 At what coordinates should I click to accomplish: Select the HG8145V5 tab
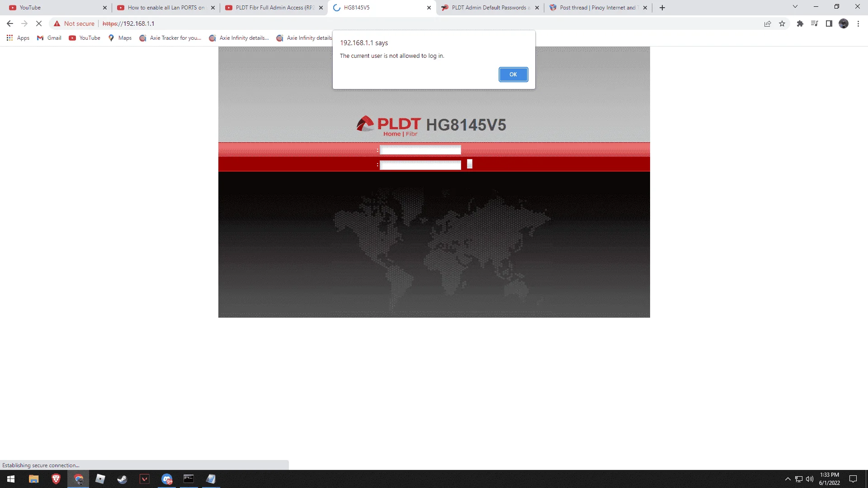coord(382,8)
